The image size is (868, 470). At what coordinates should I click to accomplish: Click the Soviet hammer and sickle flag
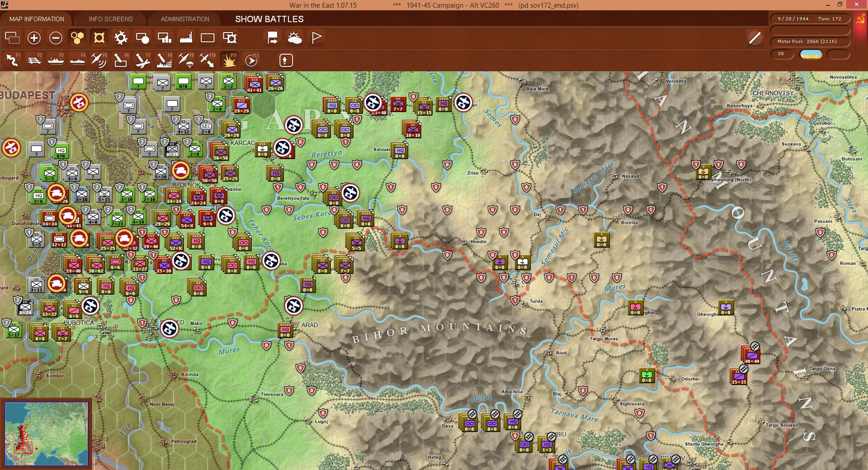coord(861,20)
